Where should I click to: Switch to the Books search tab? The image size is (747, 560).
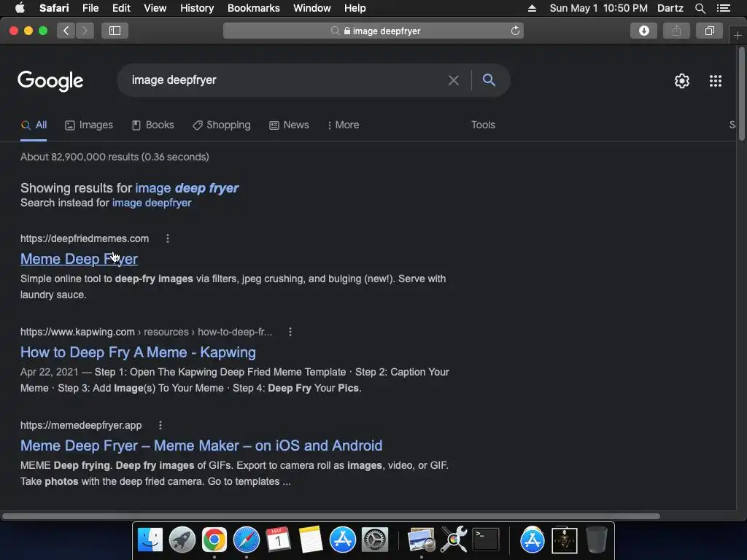pos(153,125)
